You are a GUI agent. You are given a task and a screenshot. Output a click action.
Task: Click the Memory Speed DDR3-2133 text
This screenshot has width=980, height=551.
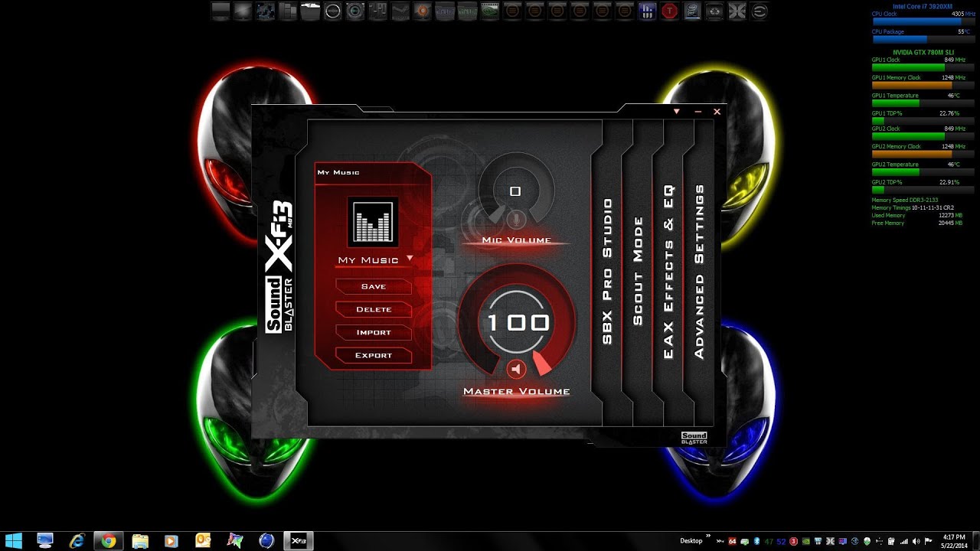pyautogui.click(x=905, y=200)
